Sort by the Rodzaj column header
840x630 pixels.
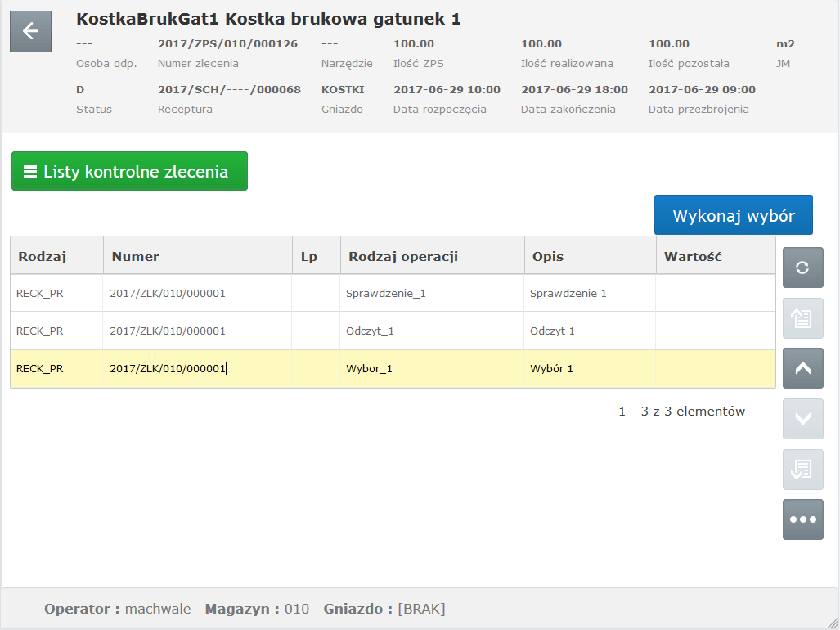[56, 256]
